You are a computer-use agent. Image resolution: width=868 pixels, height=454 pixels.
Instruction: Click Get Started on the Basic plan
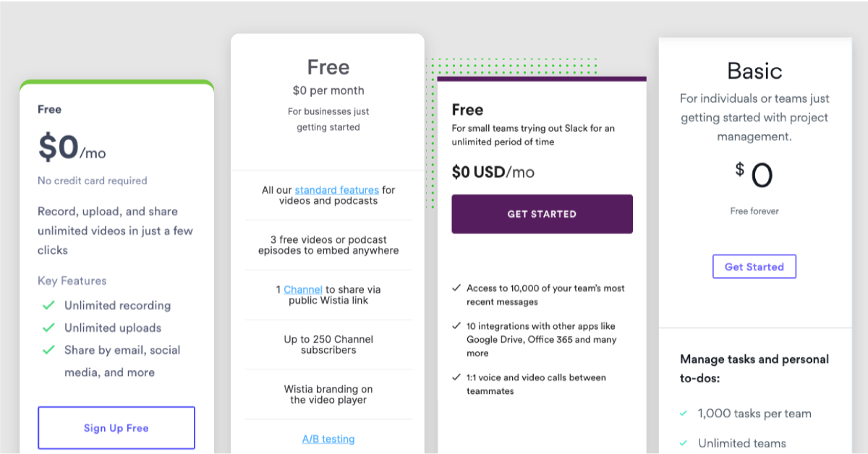click(x=754, y=266)
